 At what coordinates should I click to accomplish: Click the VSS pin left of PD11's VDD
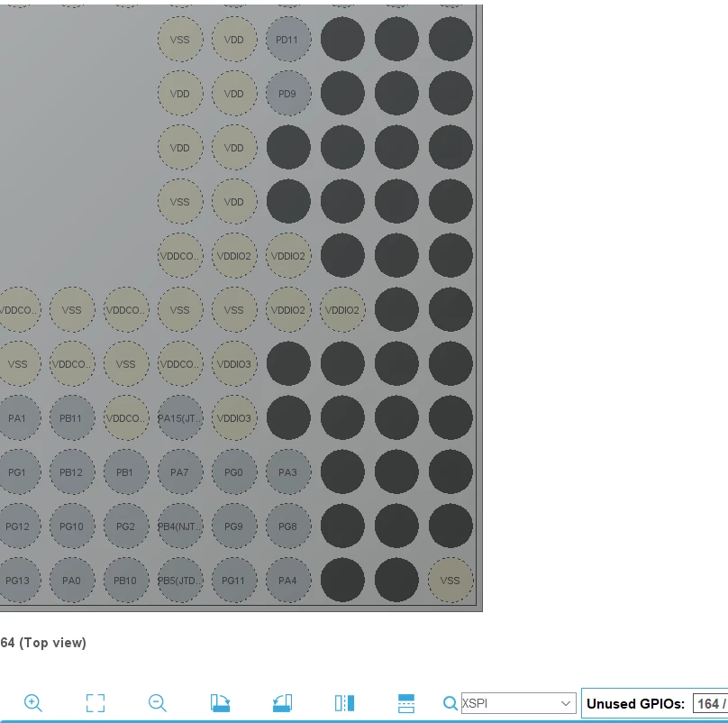(179, 40)
